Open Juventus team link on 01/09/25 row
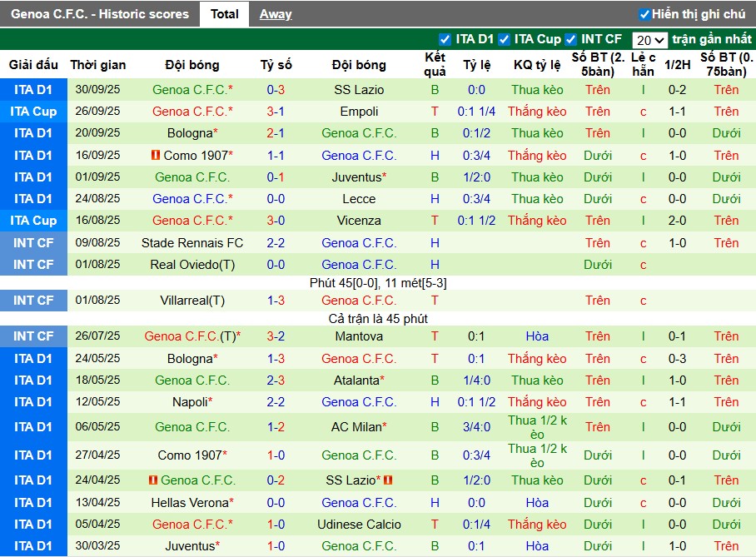 click(x=357, y=177)
